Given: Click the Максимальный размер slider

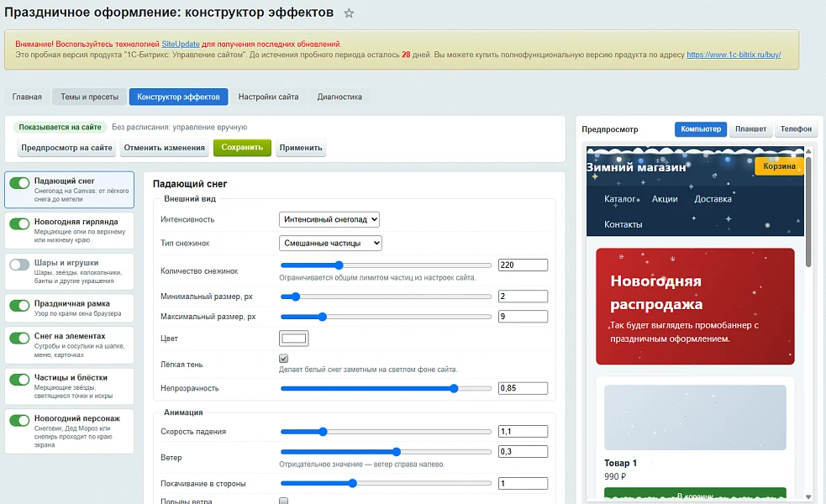Looking at the screenshot, I should [386, 317].
